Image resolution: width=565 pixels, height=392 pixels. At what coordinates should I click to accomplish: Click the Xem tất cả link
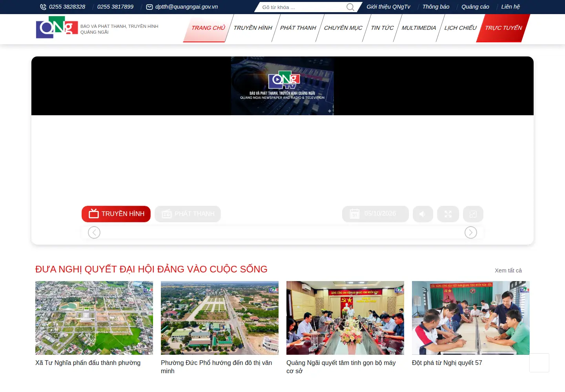point(508,270)
